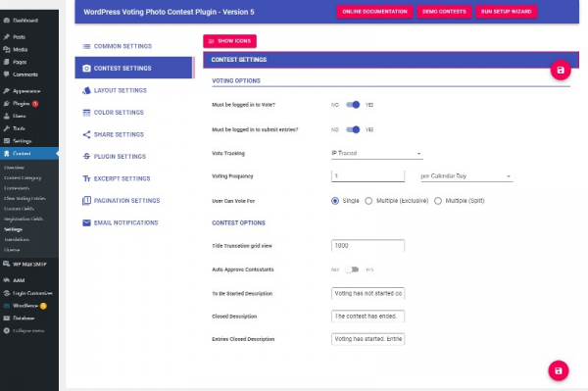Select Multiple (Exclusive) voting radio option
This screenshot has height=391, width=588.
point(368,201)
